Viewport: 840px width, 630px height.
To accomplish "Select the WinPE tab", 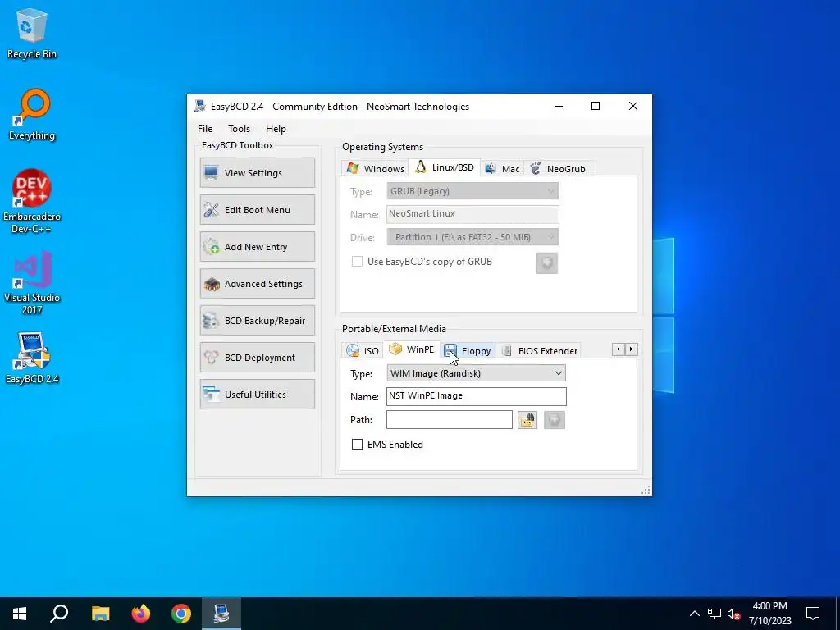I will coord(412,349).
